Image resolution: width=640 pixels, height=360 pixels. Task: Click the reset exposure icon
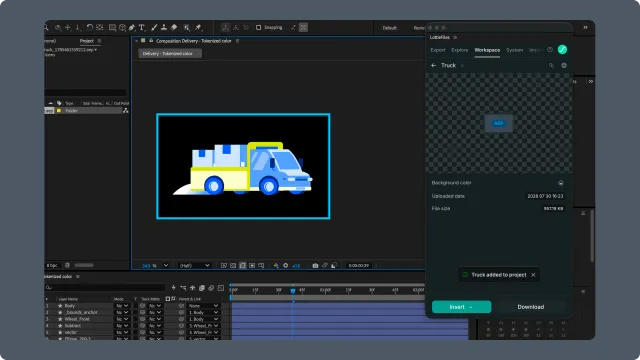point(285,265)
